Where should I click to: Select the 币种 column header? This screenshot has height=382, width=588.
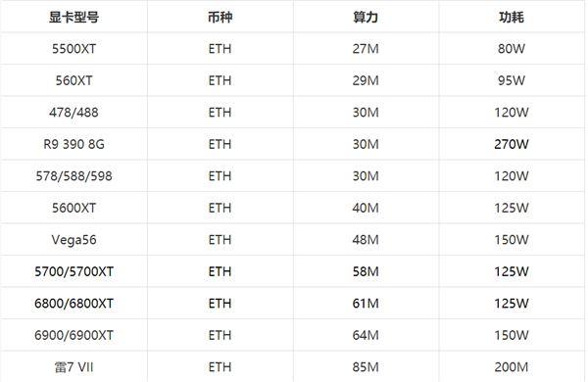click(220, 17)
